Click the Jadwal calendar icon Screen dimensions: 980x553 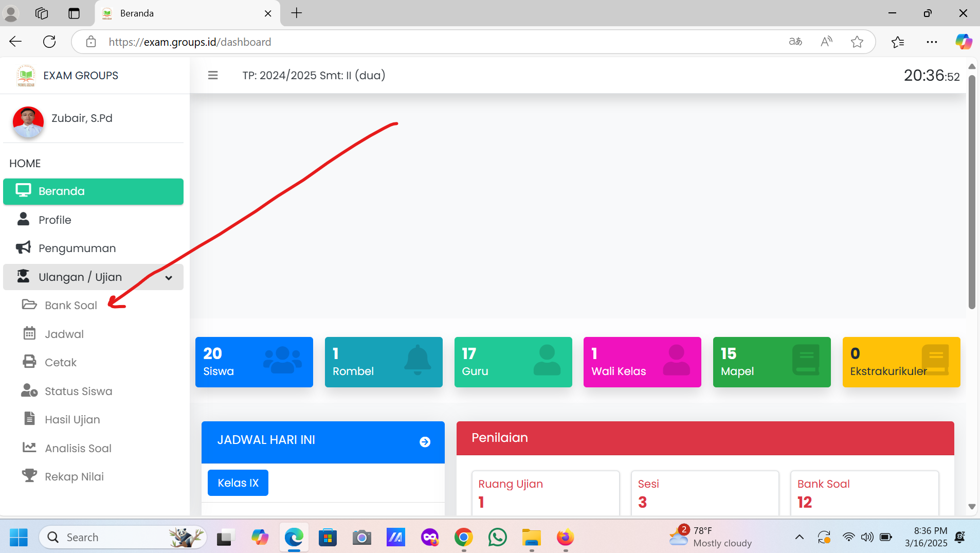29,334
